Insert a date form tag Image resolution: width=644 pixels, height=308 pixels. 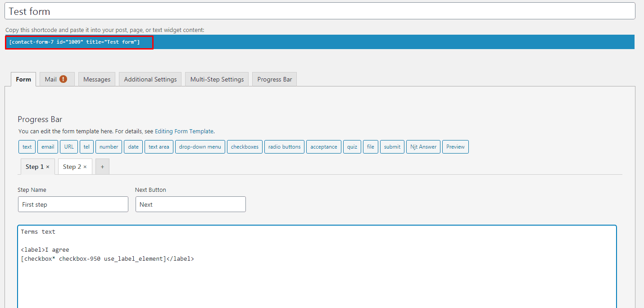133,147
